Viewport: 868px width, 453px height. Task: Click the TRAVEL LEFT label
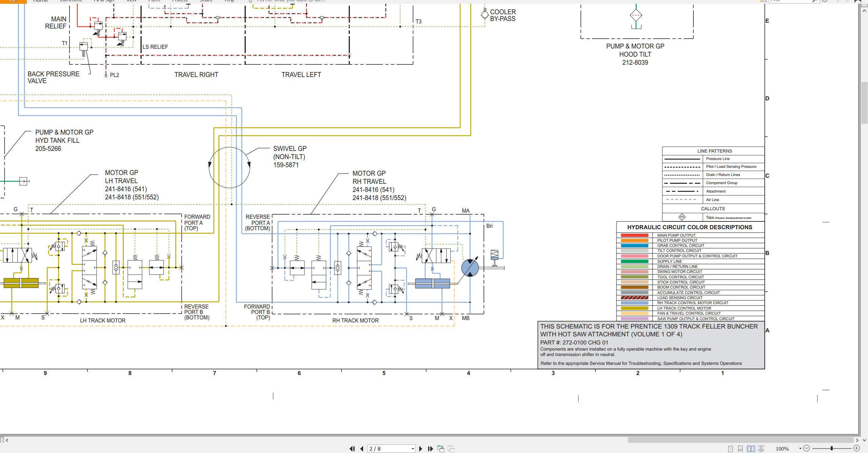pos(301,75)
